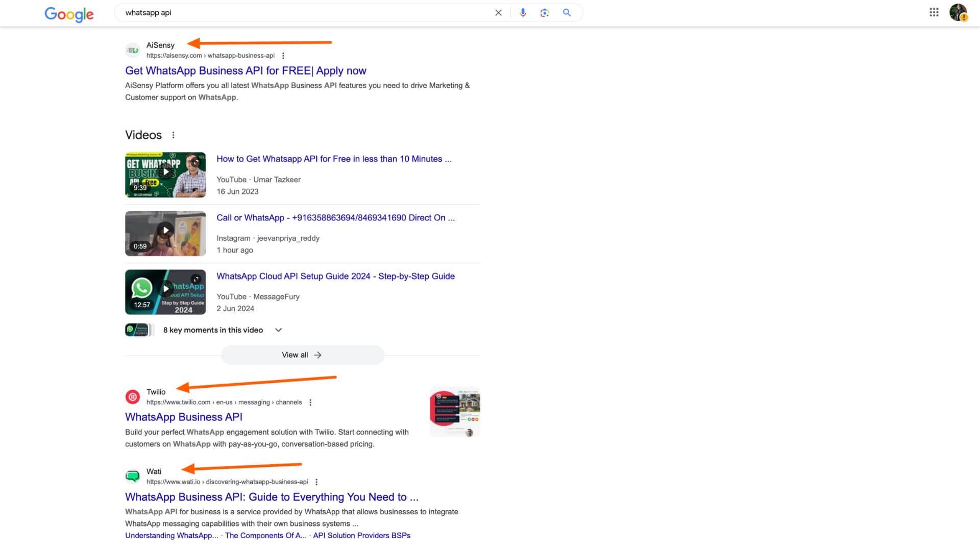Open Google Lens image search
The height and width of the screenshot is (551, 980).
545,13
